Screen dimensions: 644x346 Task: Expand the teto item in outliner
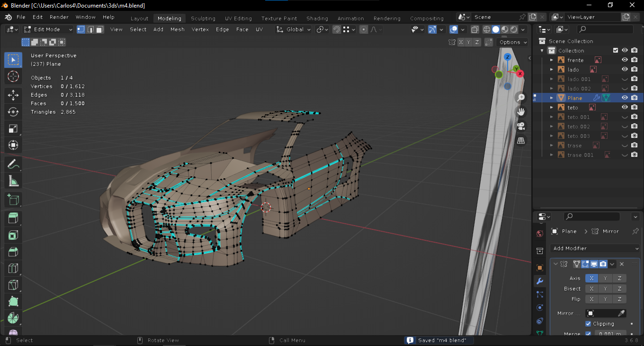[552, 108]
